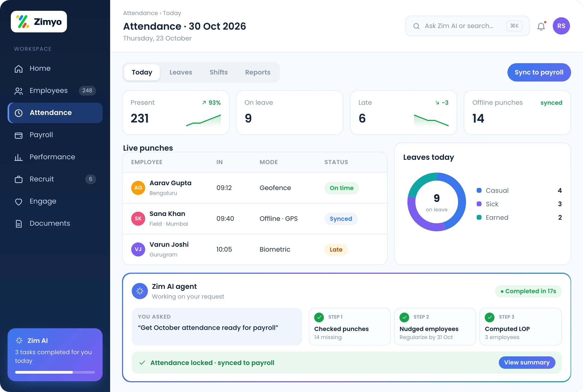Click the search magnifier icon
The width and height of the screenshot is (583, 392).
416,26
